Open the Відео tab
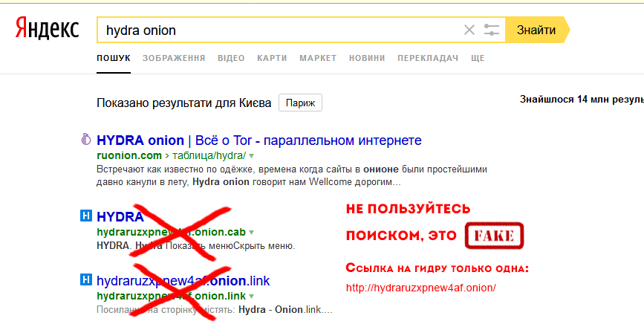644x330 pixels. coord(231,59)
